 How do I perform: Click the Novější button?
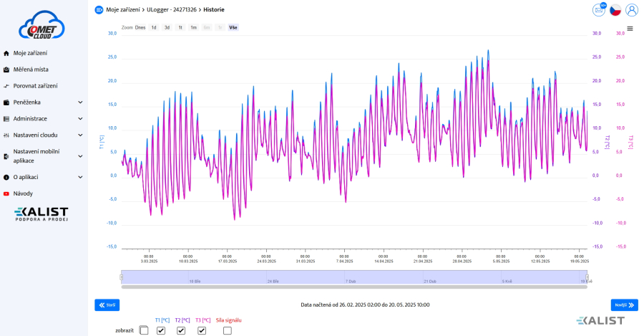[624, 305]
